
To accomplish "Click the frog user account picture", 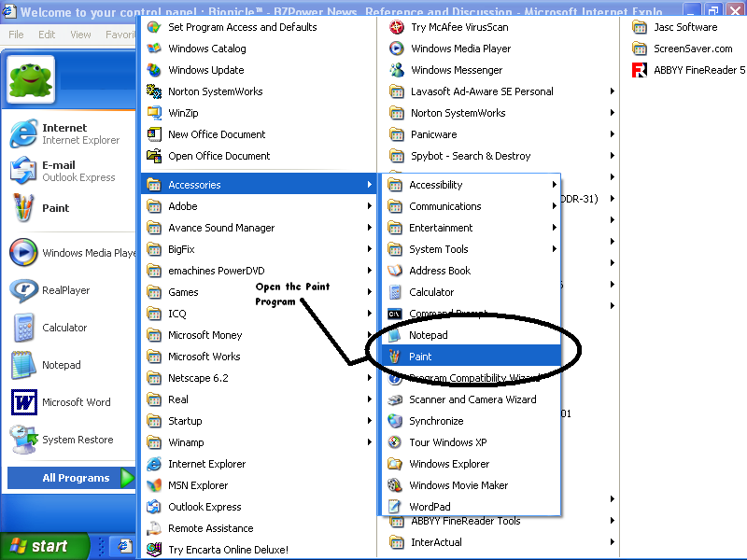I will [31, 79].
